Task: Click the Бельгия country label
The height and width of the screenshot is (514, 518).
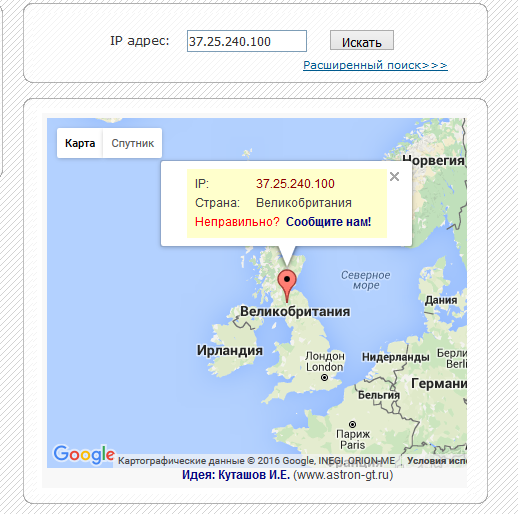Action: 379,395
